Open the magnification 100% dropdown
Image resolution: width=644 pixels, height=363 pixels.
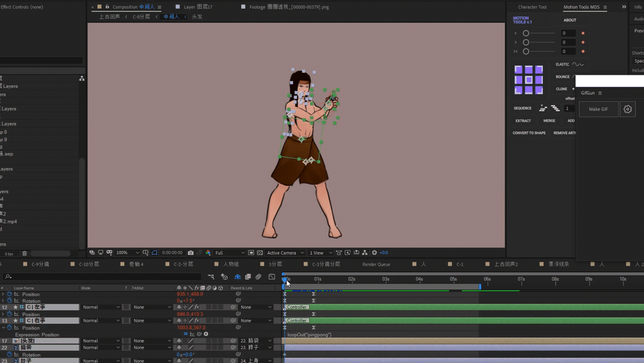pos(128,253)
